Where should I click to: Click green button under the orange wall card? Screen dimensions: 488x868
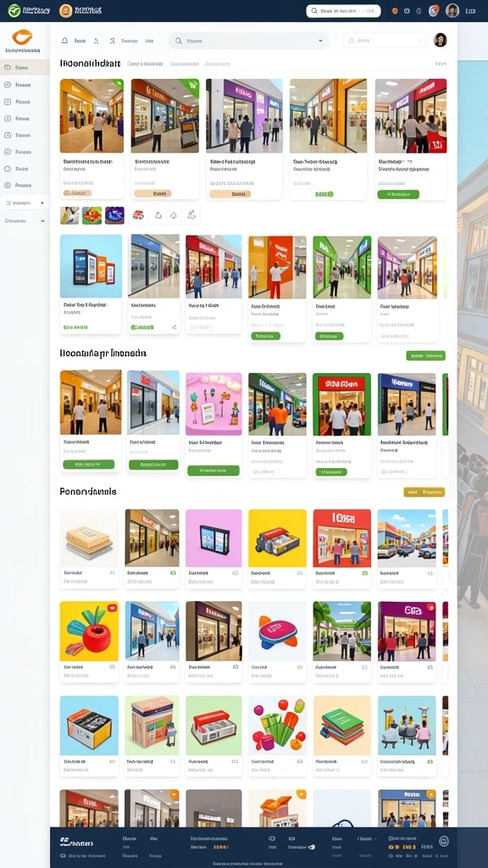(265, 336)
